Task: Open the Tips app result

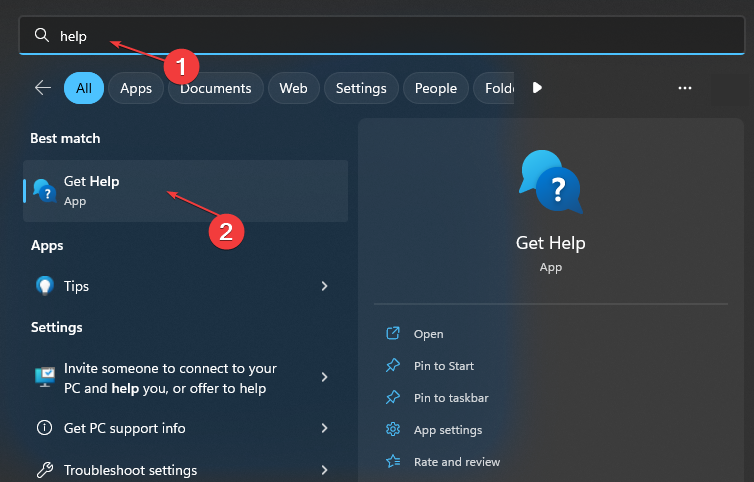Action: point(186,286)
